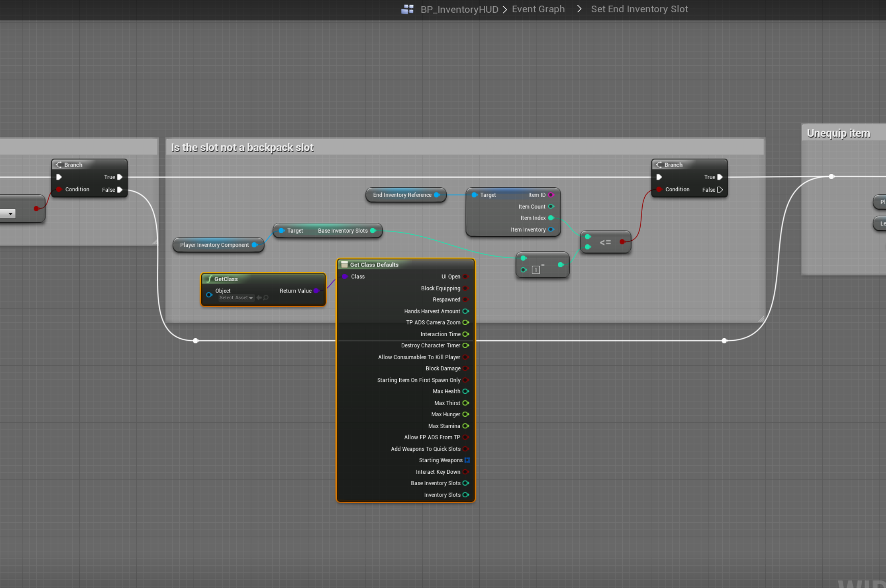The height and width of the screenshot is (588, 886).
Task: Click the Max Health output pin
Action: (465, 391)
